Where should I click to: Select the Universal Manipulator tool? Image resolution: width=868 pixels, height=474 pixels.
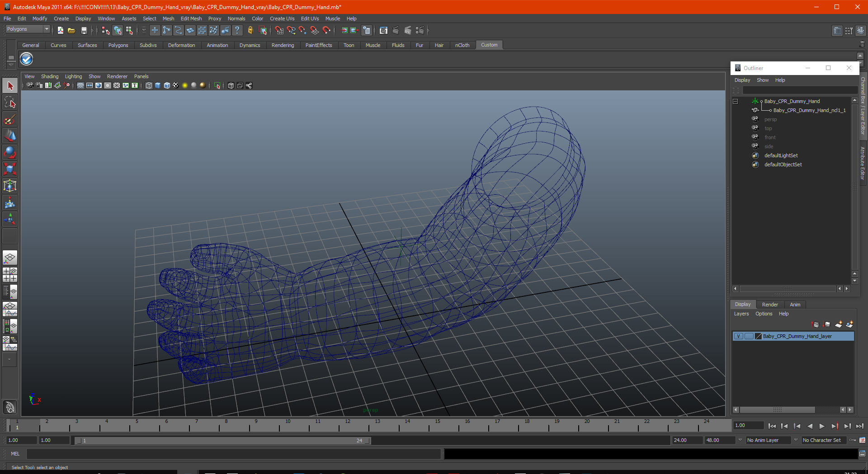(10, 186)
